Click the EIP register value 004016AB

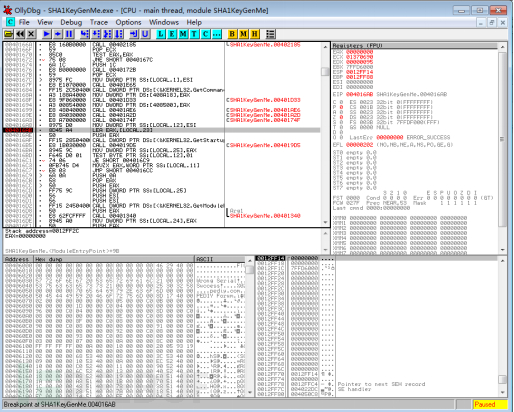(x=359, y=94)
